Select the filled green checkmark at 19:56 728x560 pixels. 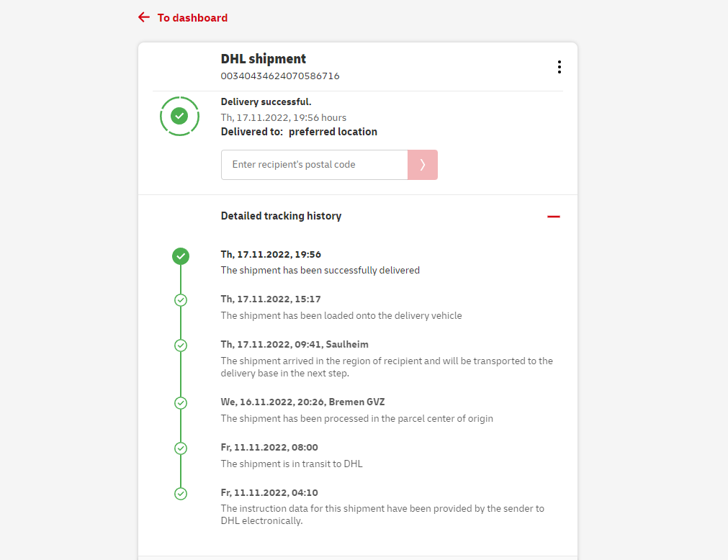coord(181,256)
